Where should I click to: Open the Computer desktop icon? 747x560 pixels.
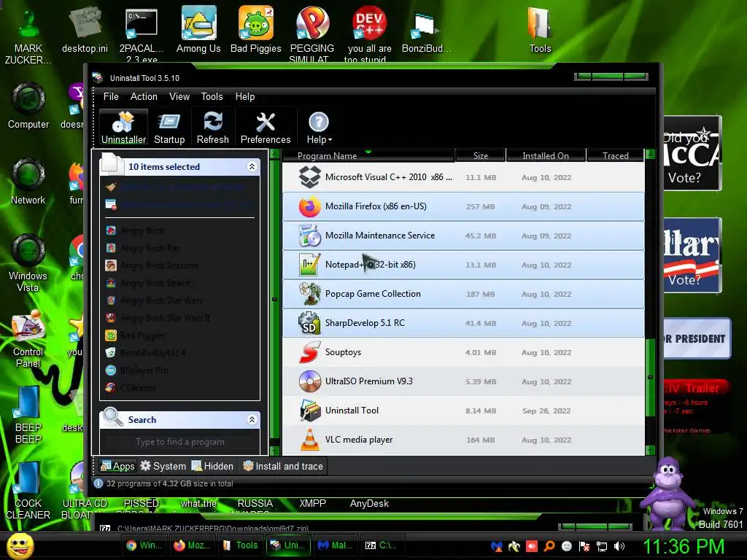(28, 106)
